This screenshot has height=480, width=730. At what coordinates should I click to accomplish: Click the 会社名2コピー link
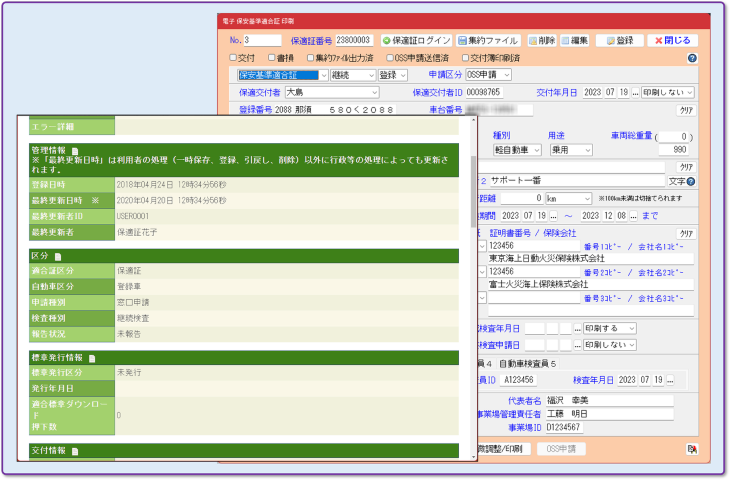click(x=661, y=272)
